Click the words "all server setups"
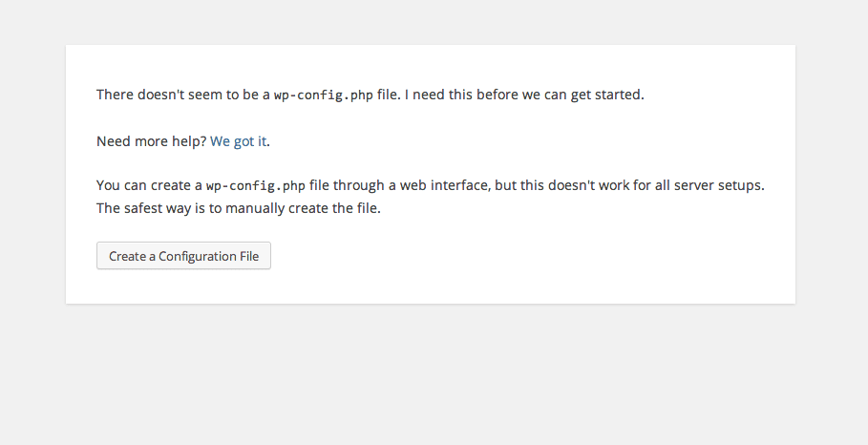This screenshot has width=868, height=445. (711, 185)
